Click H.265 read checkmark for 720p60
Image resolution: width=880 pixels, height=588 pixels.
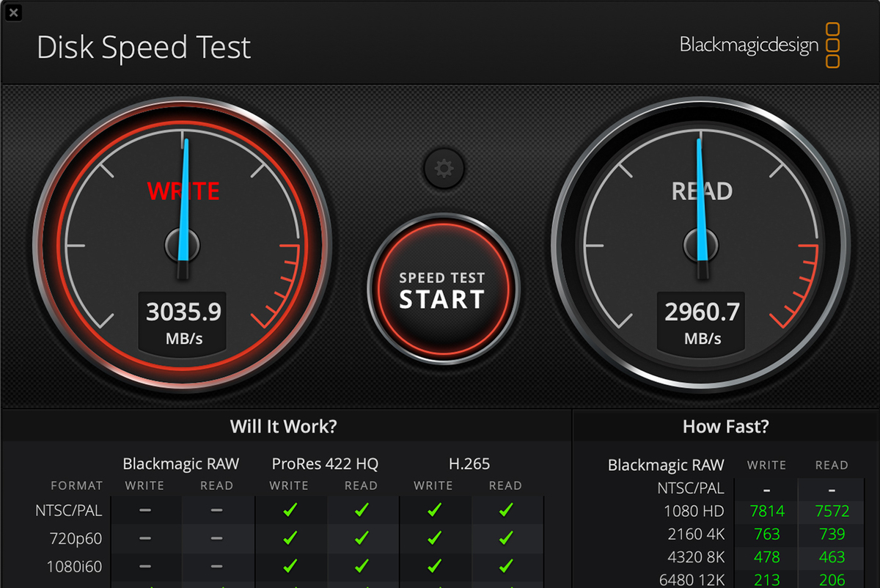click(505, 538)
